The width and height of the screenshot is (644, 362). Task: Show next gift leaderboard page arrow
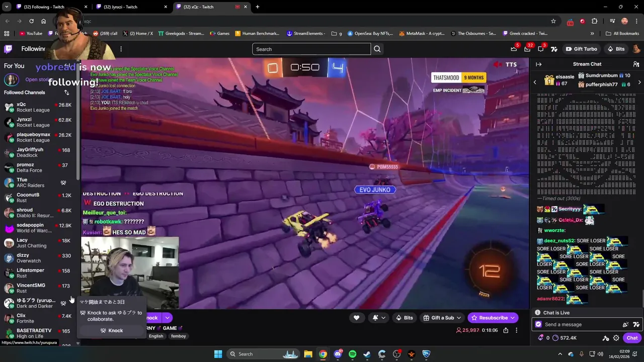coord(639,82)
